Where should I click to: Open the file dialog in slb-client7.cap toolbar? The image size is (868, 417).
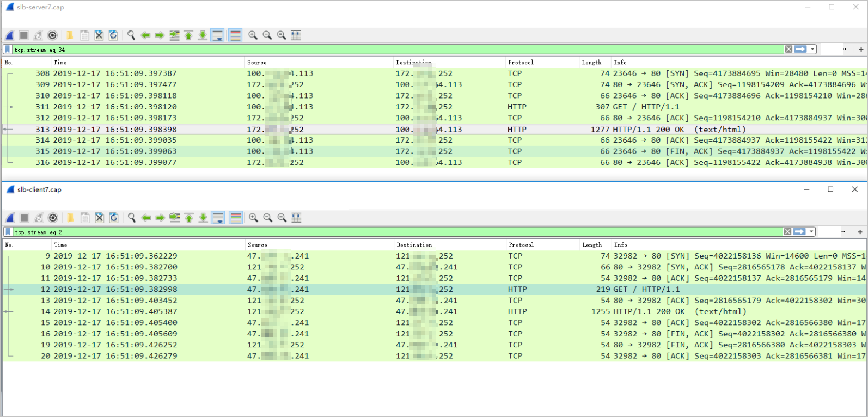pyautogui.click(x=70, y=218)
